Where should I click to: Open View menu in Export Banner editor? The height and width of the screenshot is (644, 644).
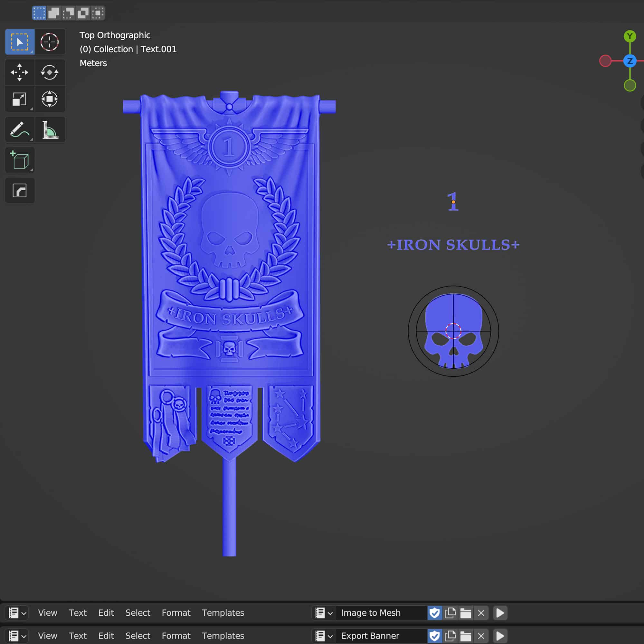point(48,636)
